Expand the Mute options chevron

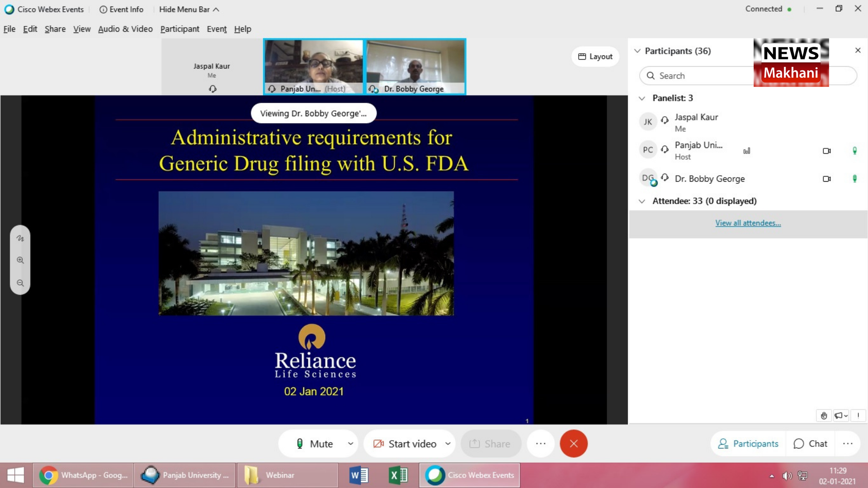tap(351, 443)
